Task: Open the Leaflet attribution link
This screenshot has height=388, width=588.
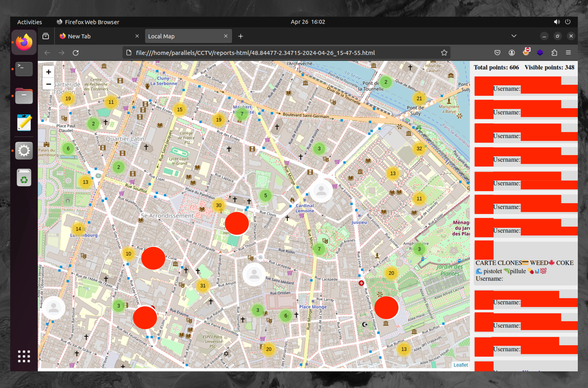Action: pyautogui.click(x=461, y=365)
